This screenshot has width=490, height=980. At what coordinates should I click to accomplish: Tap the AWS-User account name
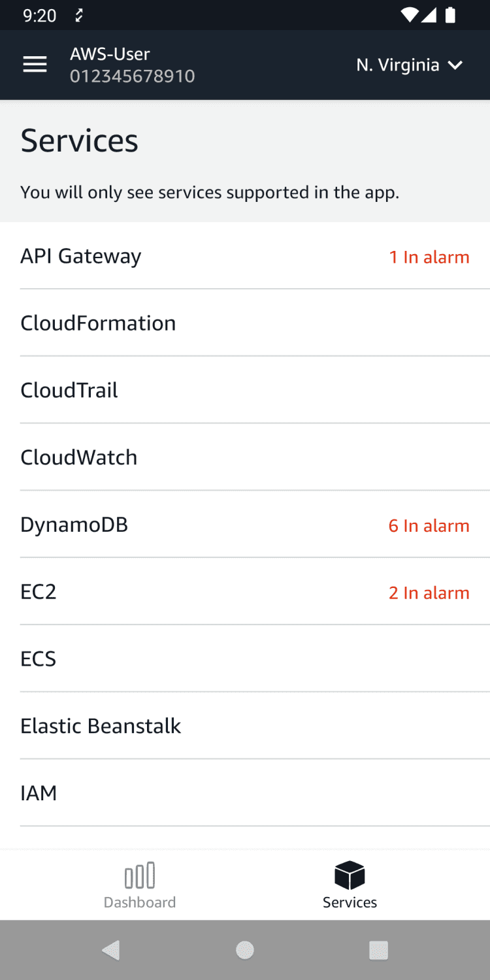coord(110,54)
